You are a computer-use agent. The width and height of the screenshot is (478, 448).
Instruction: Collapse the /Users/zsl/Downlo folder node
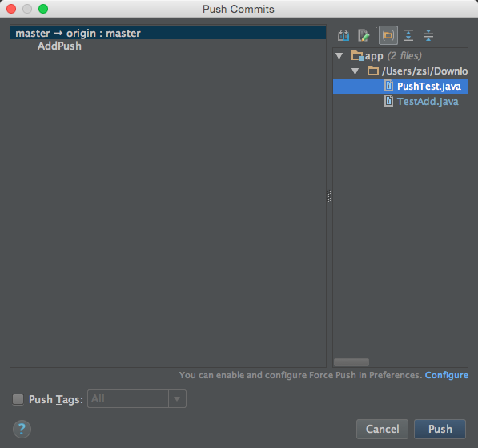355,71
